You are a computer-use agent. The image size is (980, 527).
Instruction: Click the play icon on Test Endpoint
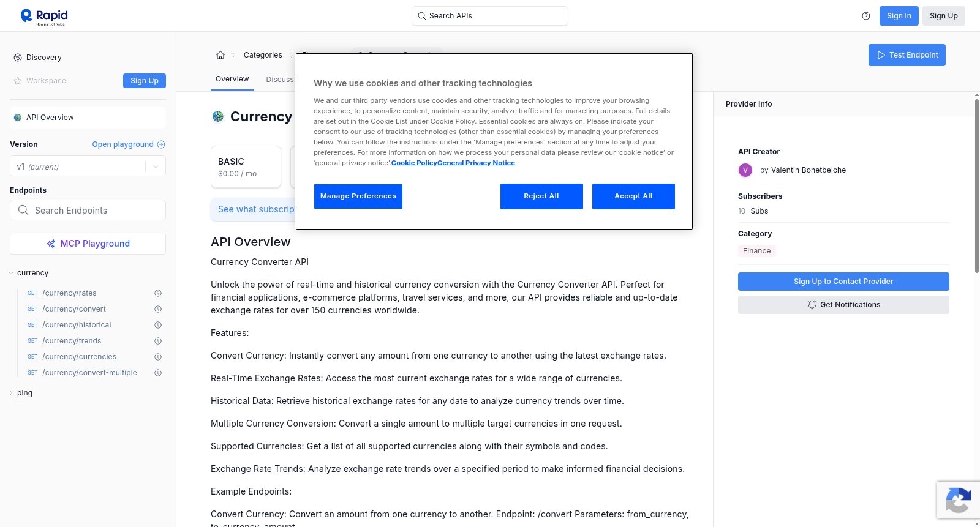[x=881, y=55]
